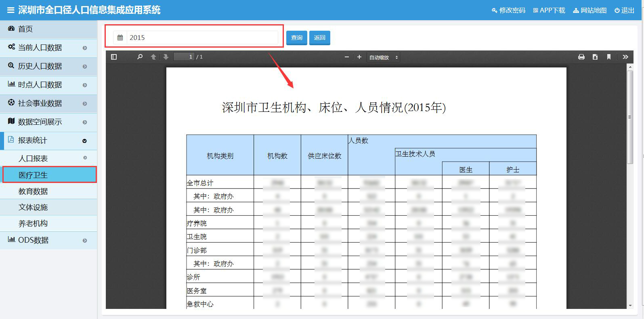Click map icon of 数据空间展示

[x=11, y=121]
